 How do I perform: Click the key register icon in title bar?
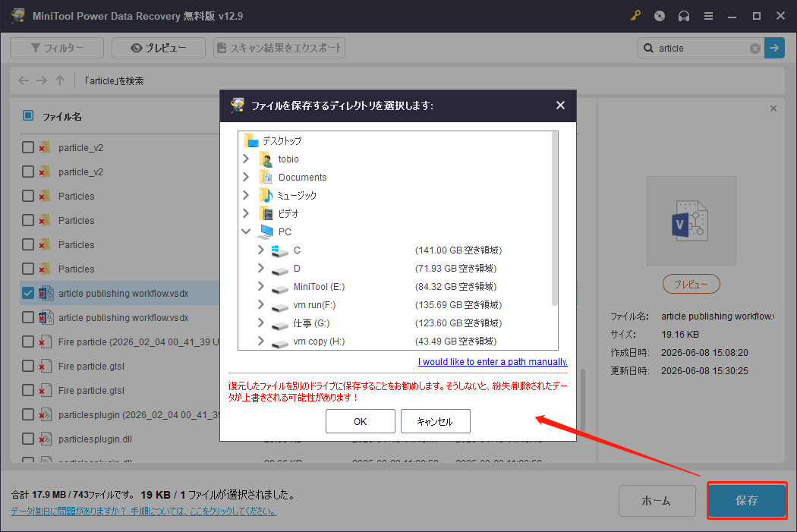tap(635, 16)
